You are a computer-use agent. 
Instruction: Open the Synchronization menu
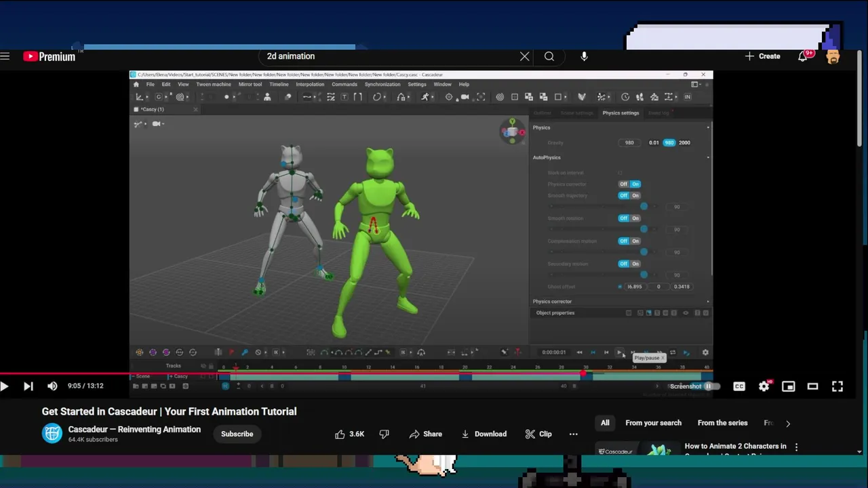382,85
